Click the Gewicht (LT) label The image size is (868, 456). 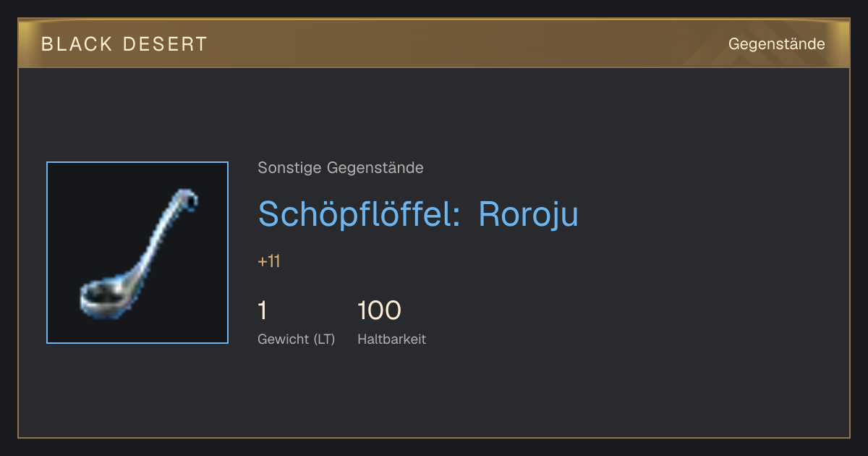(x=297, y=339)
